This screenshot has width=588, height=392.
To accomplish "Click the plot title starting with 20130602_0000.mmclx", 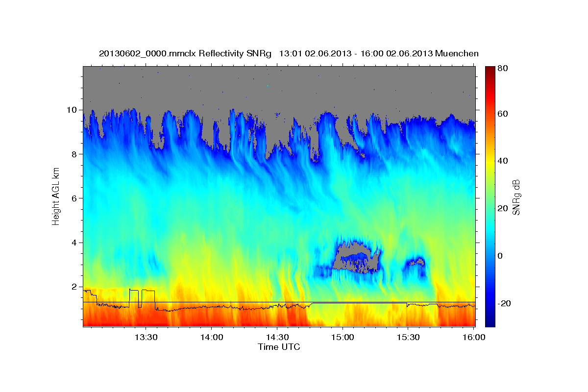I will click(289, 53).
